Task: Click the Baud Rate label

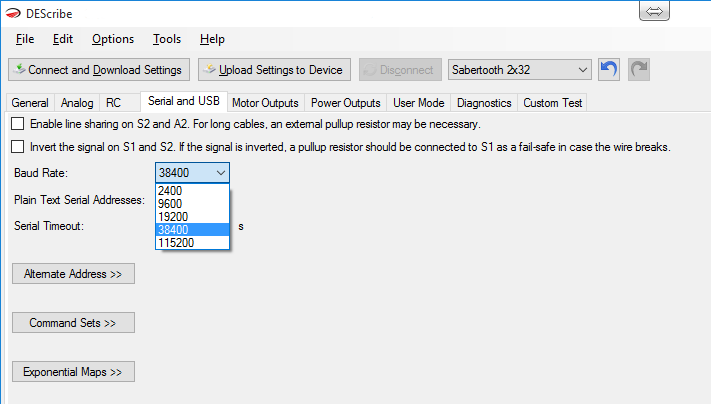Action: pyautogui.click(x=41, y=173)
